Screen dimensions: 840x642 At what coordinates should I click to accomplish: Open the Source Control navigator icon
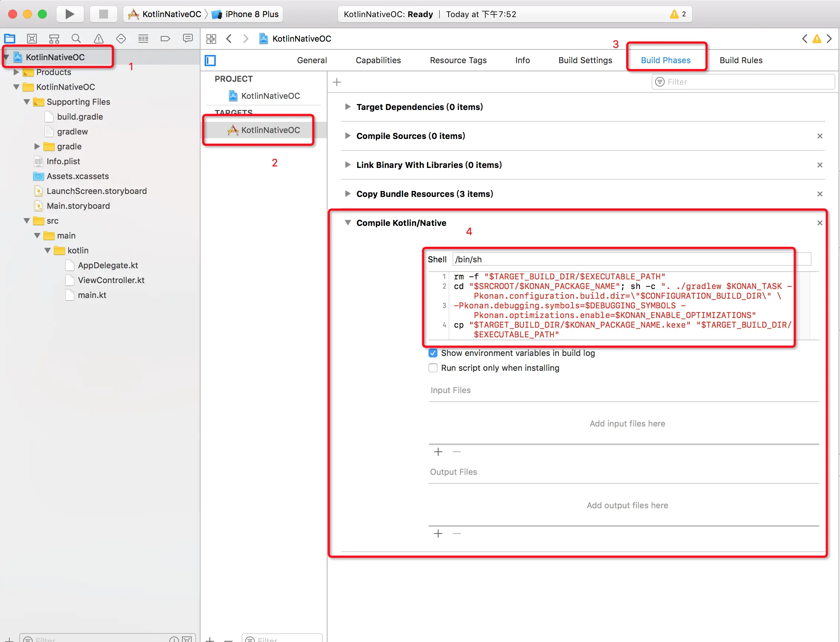32,39
